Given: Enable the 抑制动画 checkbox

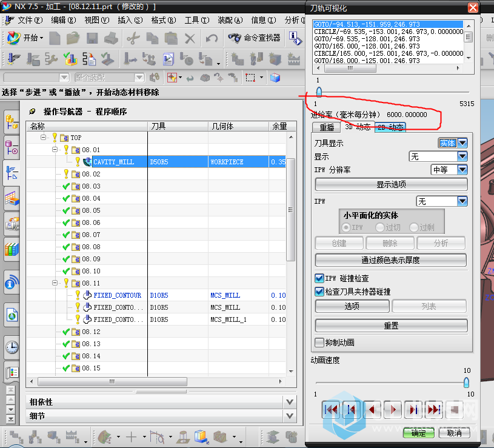Looking at the screenshot, I should (x=319, y=343).
